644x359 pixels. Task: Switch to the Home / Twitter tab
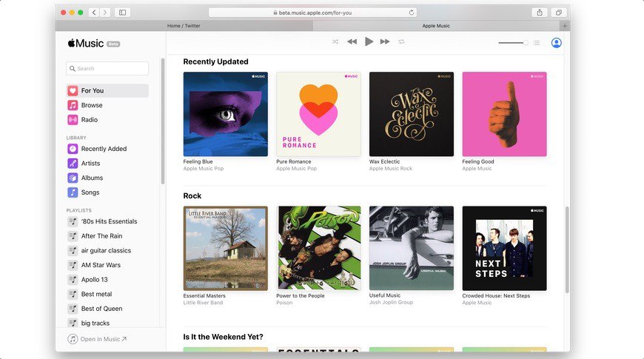click(x=184, y=25)
